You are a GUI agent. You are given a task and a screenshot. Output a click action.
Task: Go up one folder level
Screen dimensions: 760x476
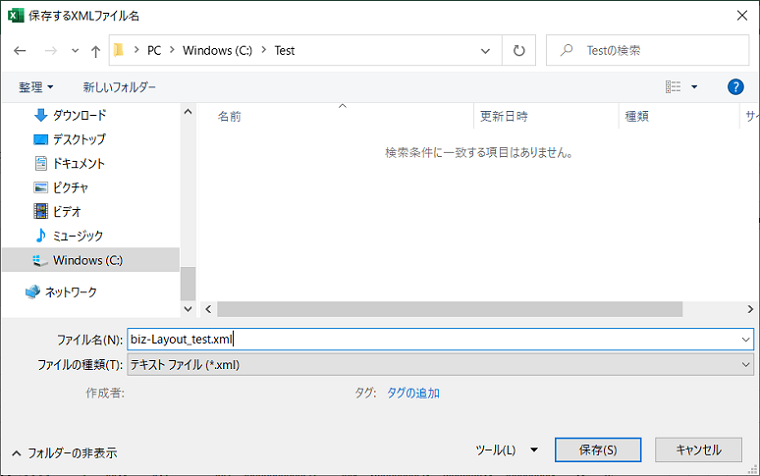[x=95, y=51]
